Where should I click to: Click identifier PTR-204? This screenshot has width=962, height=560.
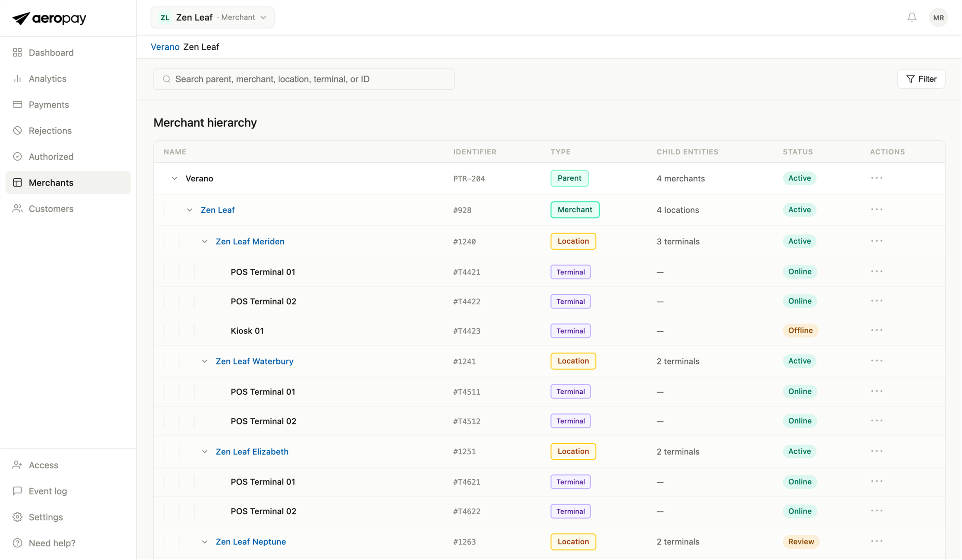[469, 179]
